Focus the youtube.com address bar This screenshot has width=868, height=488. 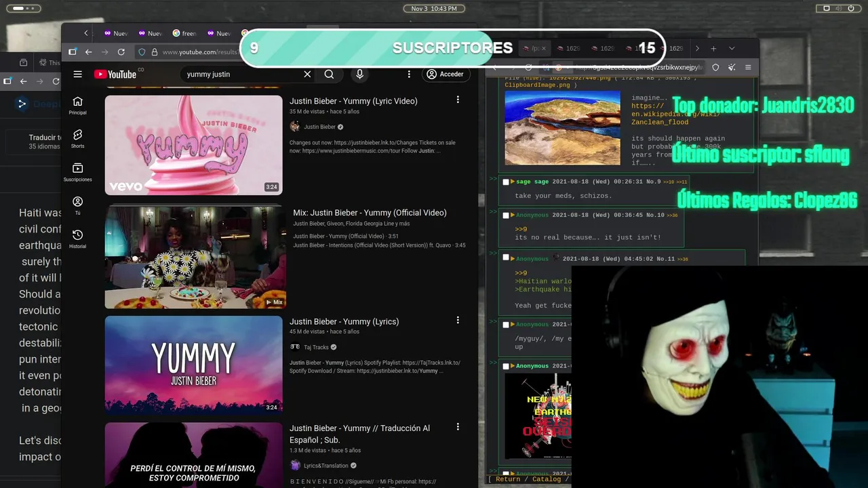tap(199, 52)
